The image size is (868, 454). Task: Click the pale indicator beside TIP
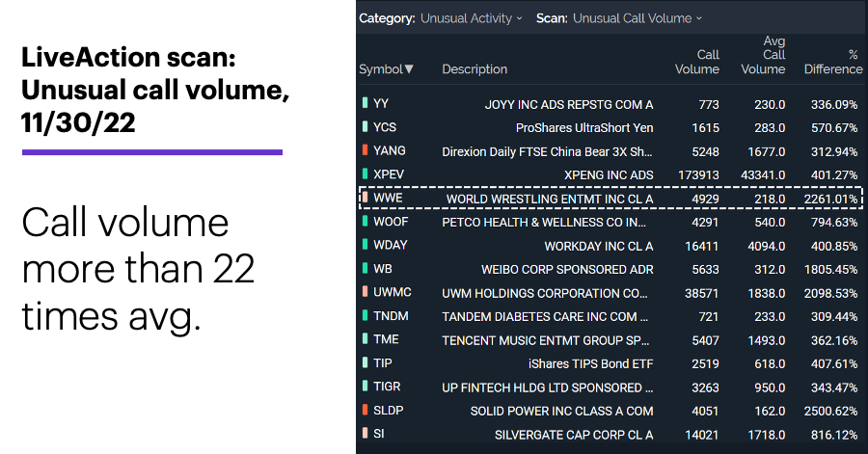365,362
